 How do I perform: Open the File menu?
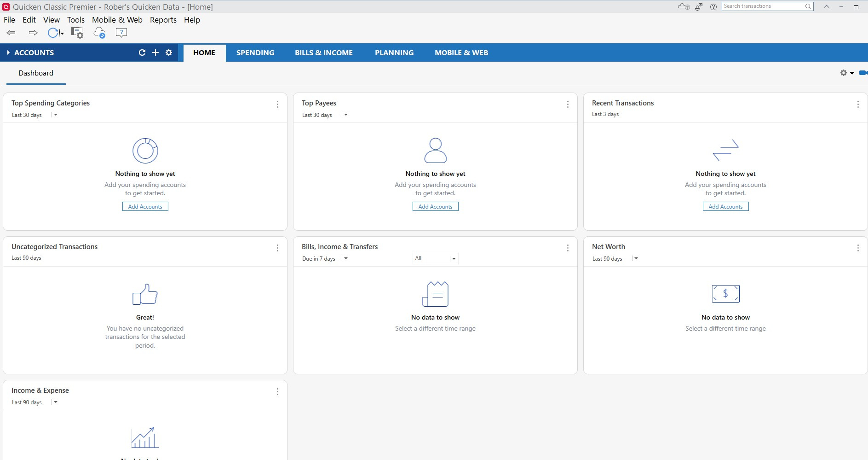pyautogui.click(x=9, y=20)
